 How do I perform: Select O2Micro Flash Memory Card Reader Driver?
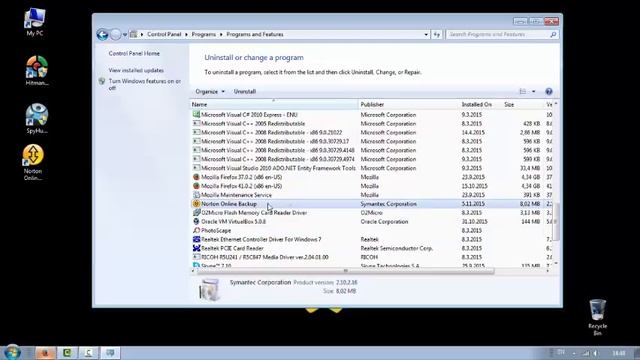point(372,213)
